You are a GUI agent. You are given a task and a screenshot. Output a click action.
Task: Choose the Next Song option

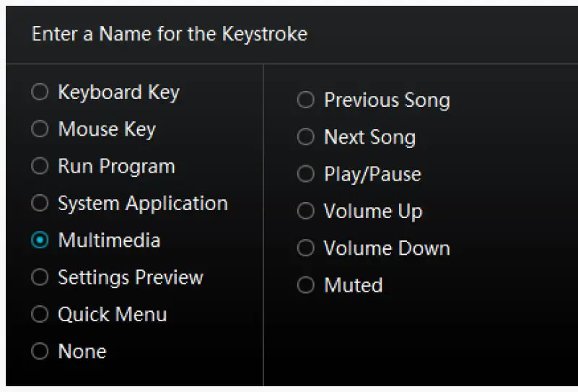pos(306,136)
